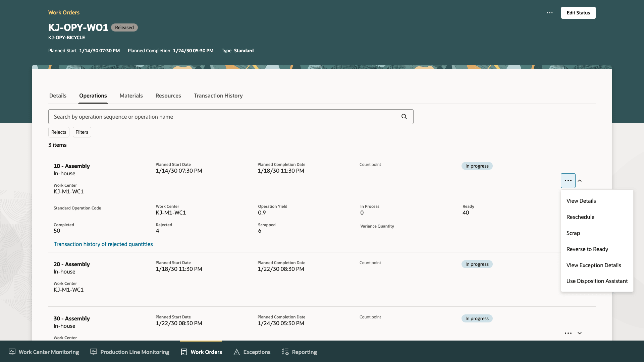Viewport: 644px width, 362px height.
Task: Toggle the Rejects filter chip
Action: [x=59, y=132]
